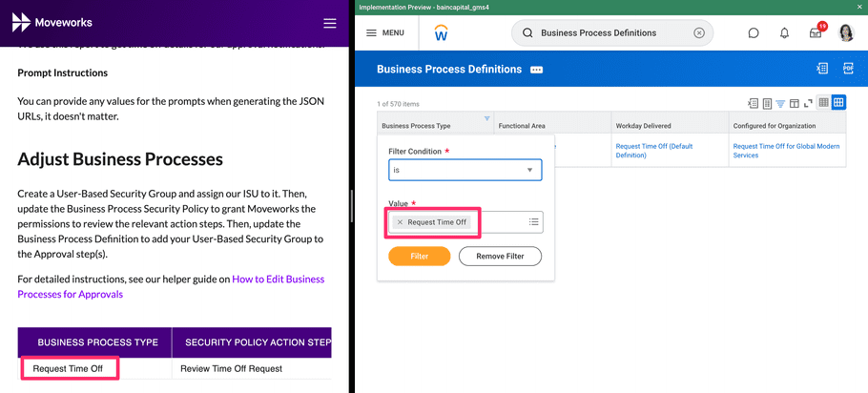Open the Filter Condition dropdown showing 'is'
The image size is (868, 393).
(x=465, y=170)
